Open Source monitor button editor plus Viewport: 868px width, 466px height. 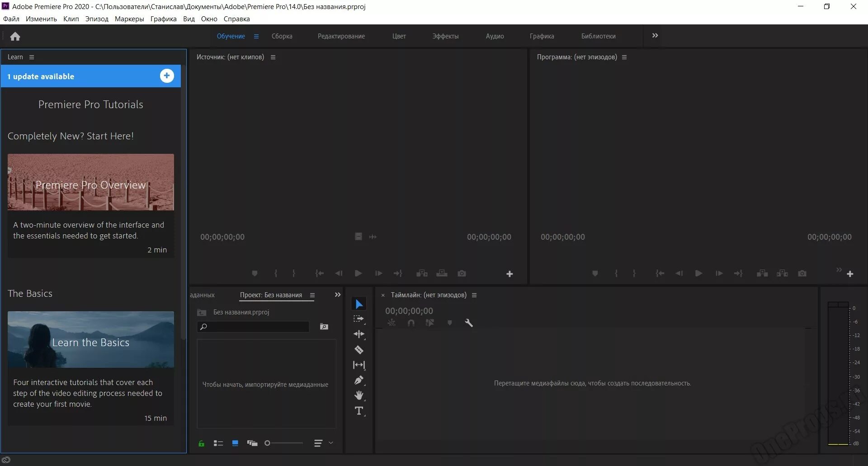(x=509, y=274)
